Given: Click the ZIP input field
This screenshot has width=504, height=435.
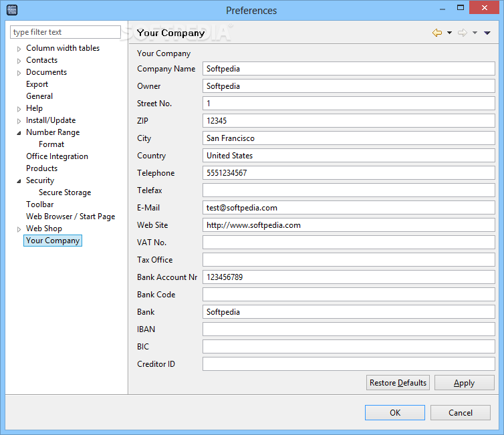Looking at the screenshot, I should (349, 121).
